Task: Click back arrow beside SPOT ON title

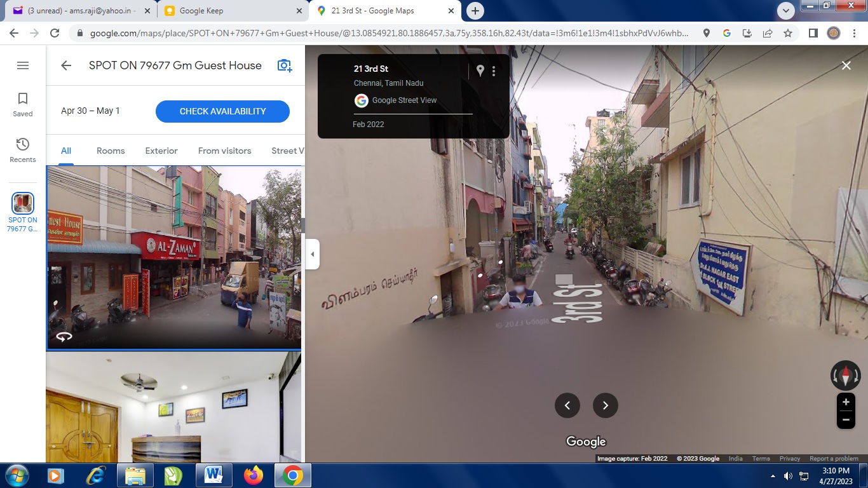Action: point(66,65)
